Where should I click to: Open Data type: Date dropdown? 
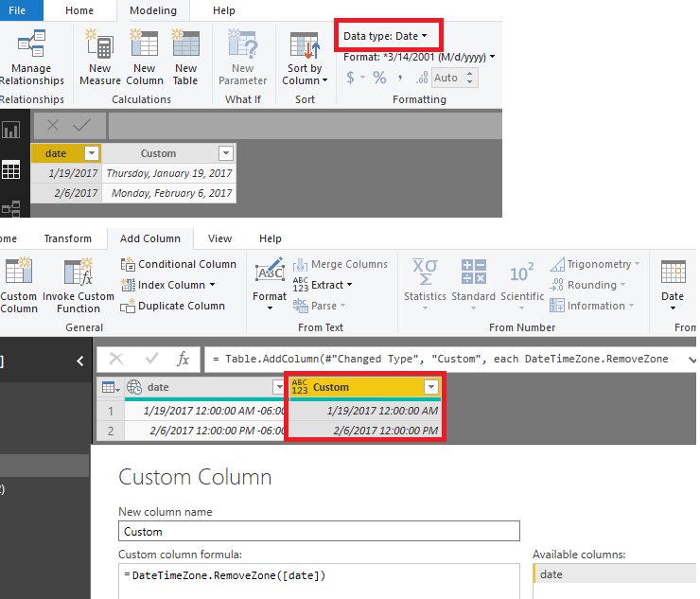coord(385,36)
